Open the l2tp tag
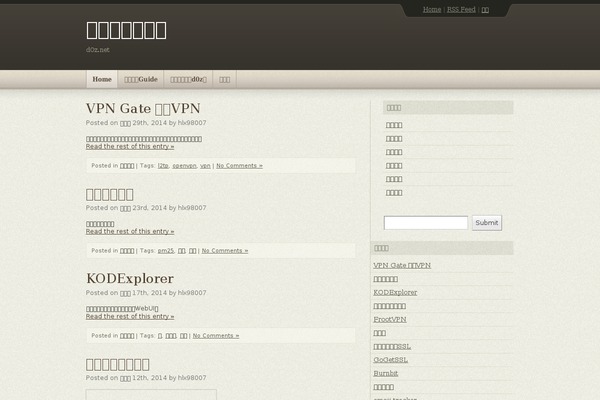Screen dimensions: 600x400 [x=163, y=166]
